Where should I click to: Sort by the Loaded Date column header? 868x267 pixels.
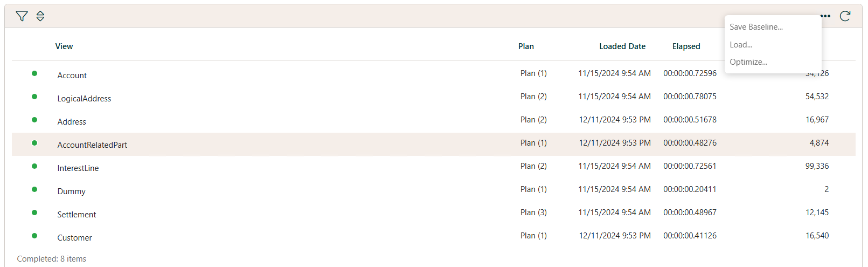(x=622, y=46)
